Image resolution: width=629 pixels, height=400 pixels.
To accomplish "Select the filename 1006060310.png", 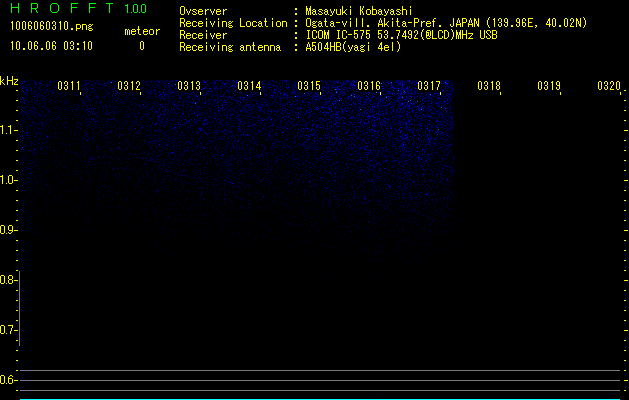I will coord(52,26).
